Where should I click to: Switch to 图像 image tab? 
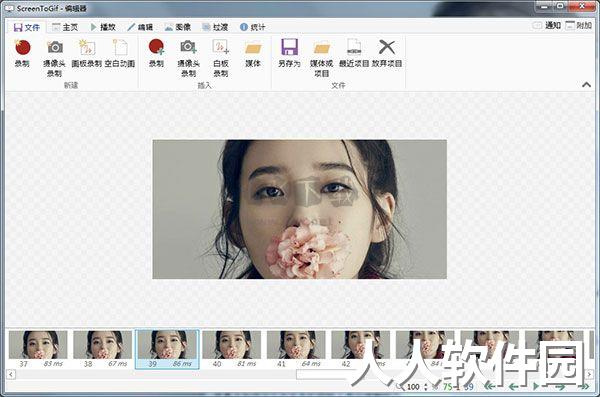point(178,27)
